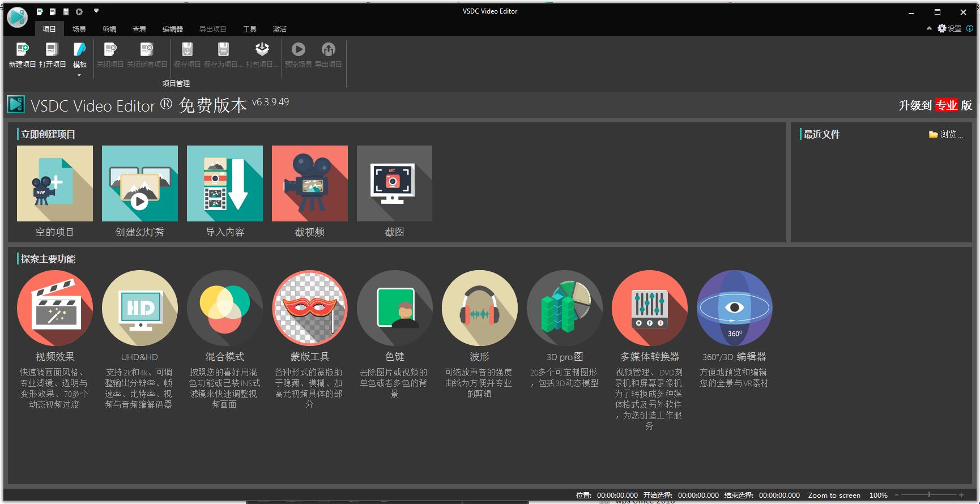Open a project with 打开项目 icon
980x504 pixels.
(52, 50)
